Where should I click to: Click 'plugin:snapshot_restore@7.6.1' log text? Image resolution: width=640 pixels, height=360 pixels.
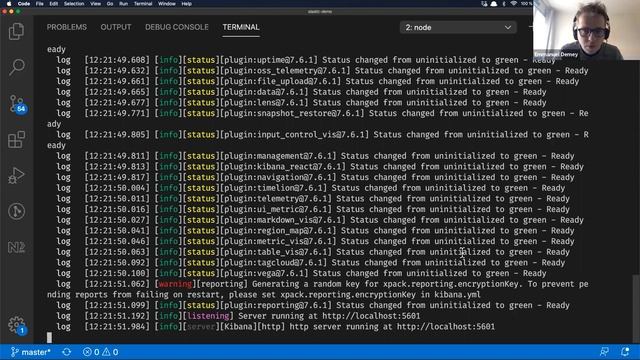pos(291,113)
